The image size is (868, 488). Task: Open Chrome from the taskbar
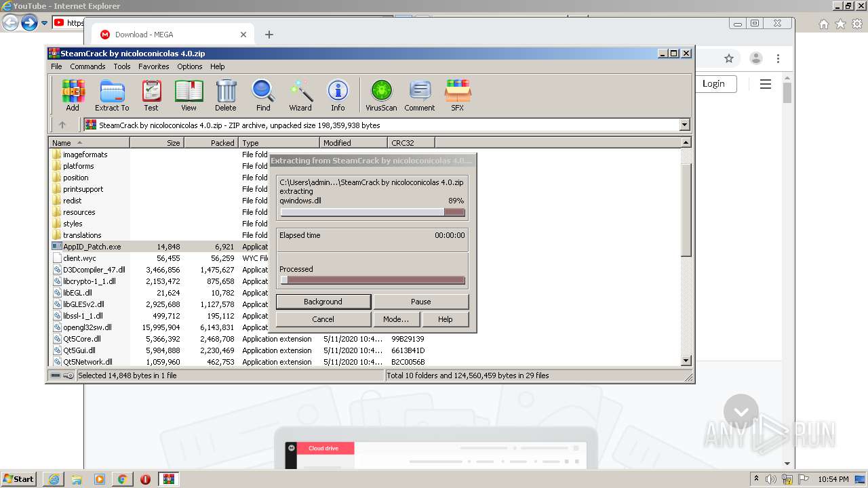[x=122, y=479]
